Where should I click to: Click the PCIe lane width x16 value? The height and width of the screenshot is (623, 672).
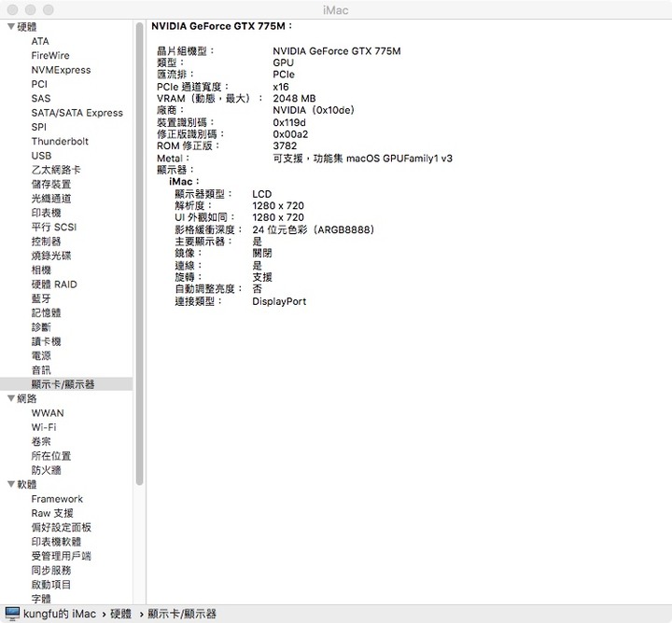point(281,87)
